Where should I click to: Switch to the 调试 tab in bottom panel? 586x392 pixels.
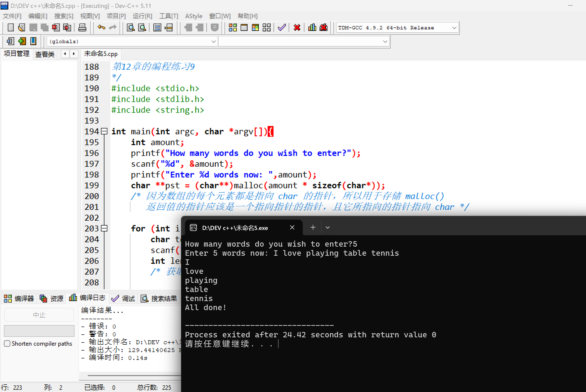pos(124,298)
